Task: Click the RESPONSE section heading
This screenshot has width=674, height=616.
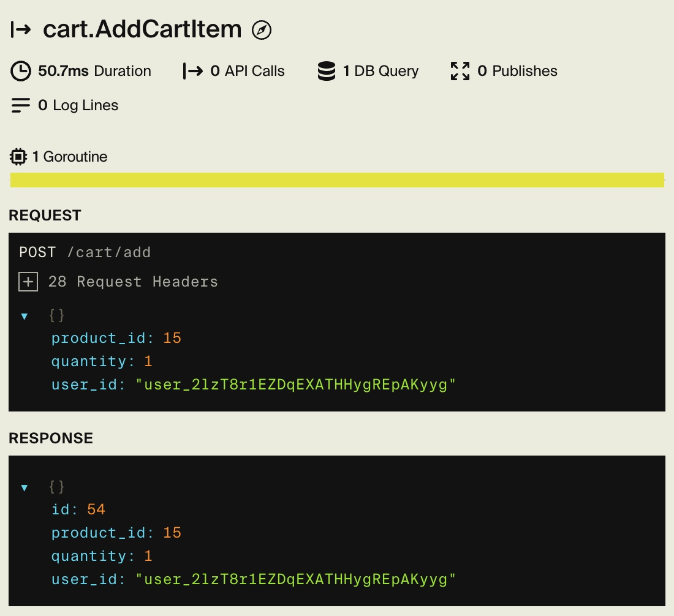Action: tap(51, 438)
